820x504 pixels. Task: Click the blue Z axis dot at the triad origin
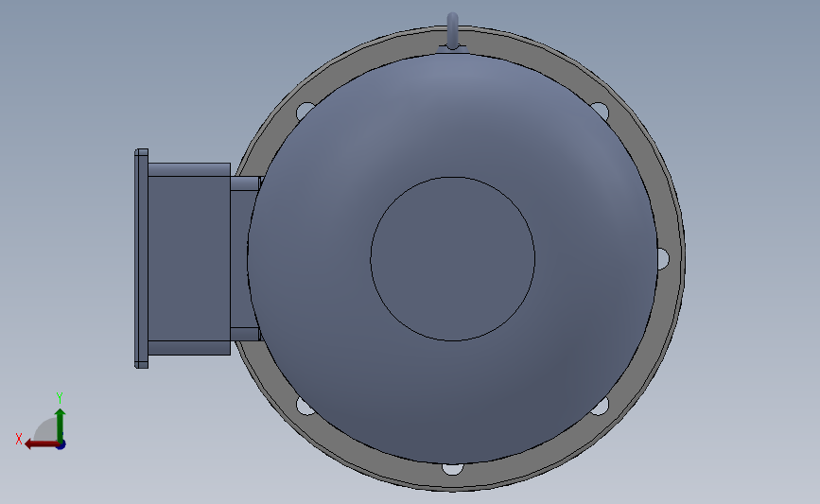pyautogui.click(x=61, y=445)
